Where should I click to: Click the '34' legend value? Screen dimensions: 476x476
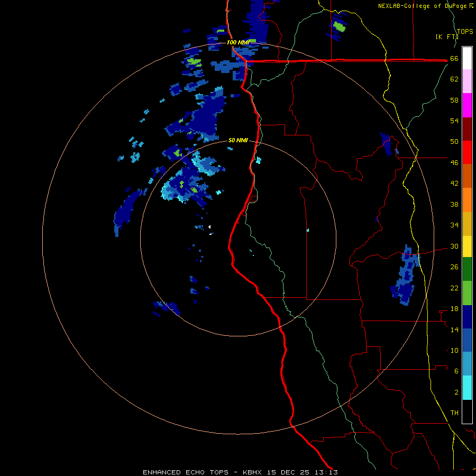454,225
